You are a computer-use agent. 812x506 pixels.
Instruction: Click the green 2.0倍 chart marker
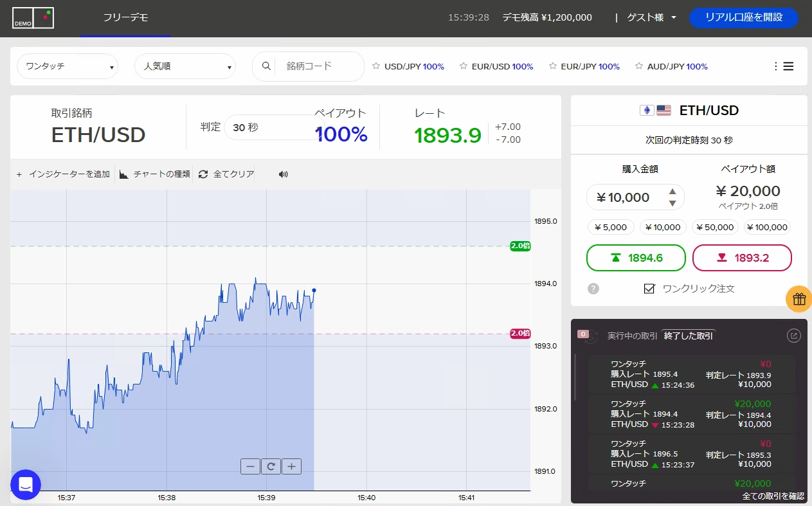point(520,246)
